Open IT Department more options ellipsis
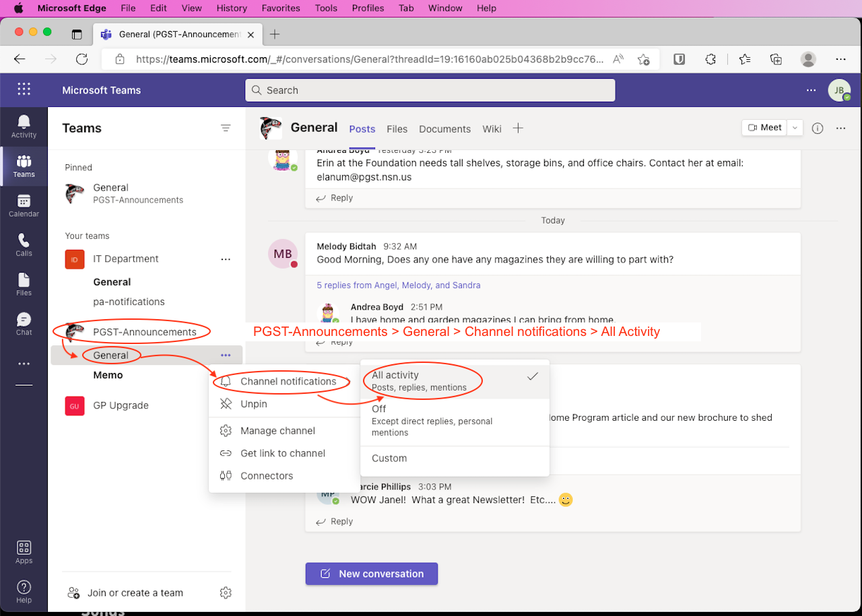862x616 pixels. click(226, 259)
